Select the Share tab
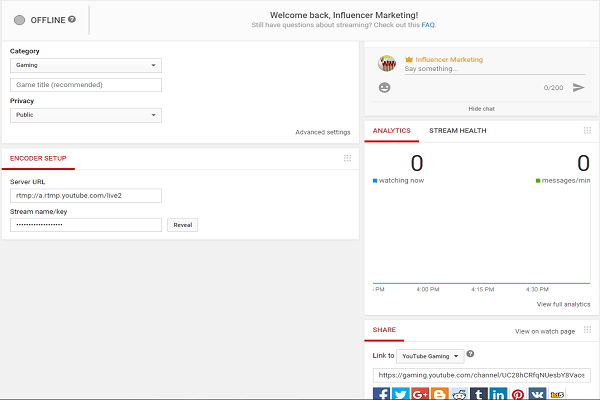Screen dimensions: 600x400 tap(384, 330)
